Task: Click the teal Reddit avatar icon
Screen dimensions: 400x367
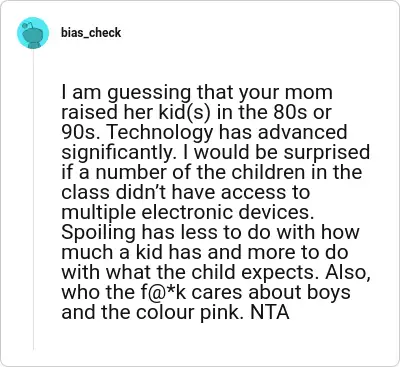Action: pos(33,33)
